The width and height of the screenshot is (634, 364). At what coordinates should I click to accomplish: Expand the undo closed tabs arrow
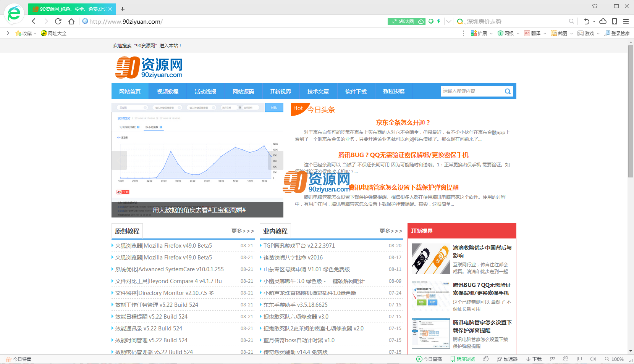594,22
